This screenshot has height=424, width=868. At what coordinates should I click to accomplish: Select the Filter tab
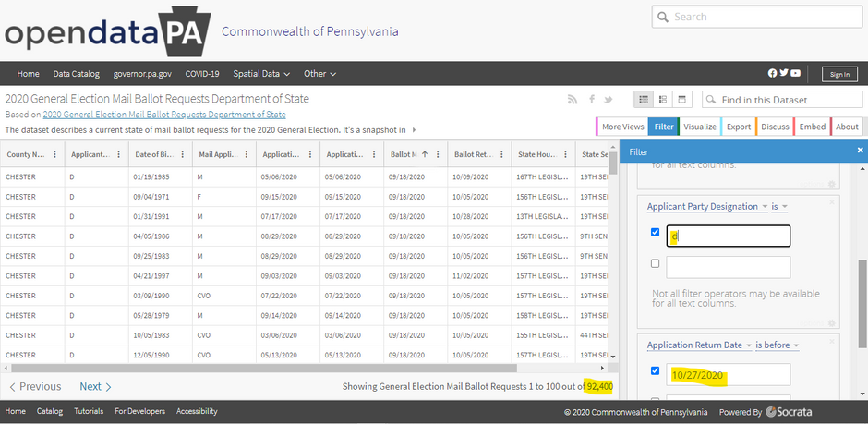pos(664,127)
